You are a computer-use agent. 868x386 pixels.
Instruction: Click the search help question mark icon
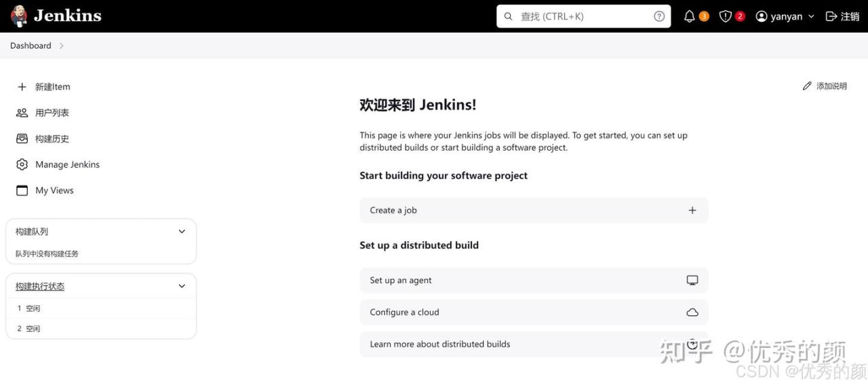659,16
